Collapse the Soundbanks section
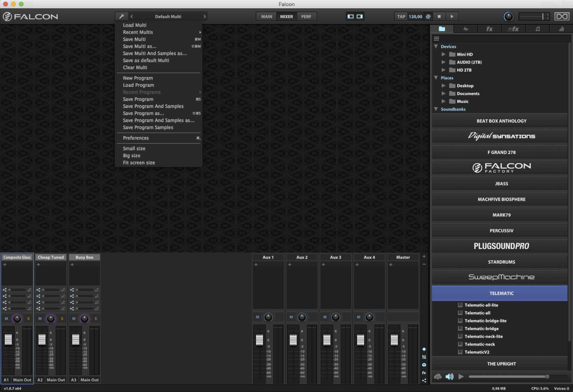Screen dimensions: 573x392 (x=436, y=109)
